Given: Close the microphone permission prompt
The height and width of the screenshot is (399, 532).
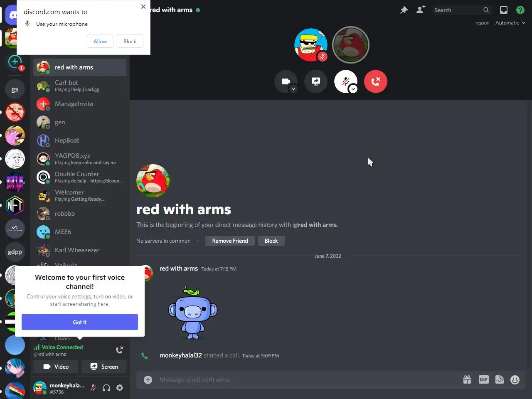Looking at the screenshot, I should (143, 7).
